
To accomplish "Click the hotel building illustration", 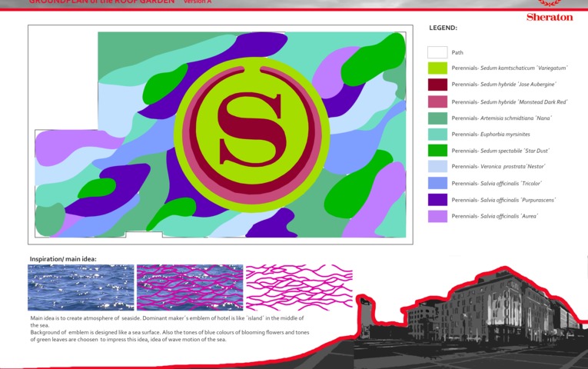I will tap(473, 319).
